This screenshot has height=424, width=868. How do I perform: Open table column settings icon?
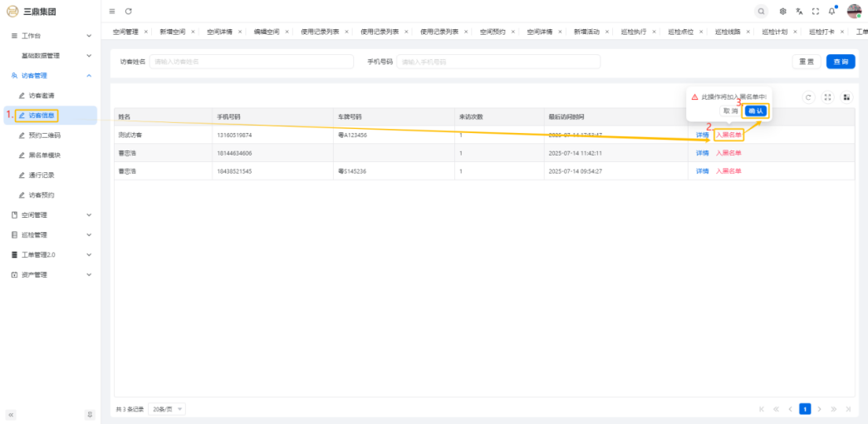tap(846, 97)
